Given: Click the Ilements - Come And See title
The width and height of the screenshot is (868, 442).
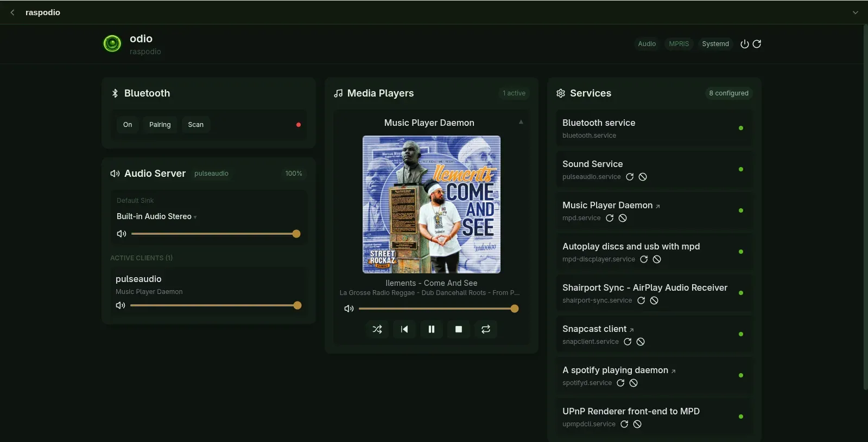Looking at the screenshot, I should (432, 283).
